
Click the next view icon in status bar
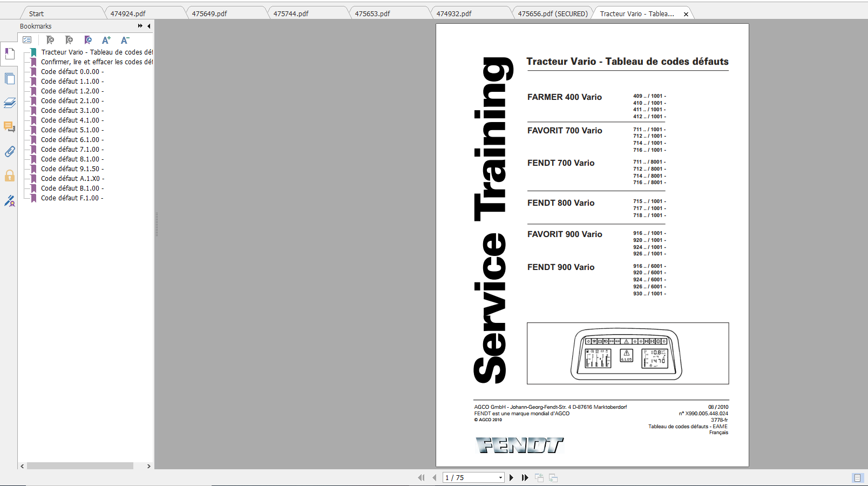pos(553,477)
